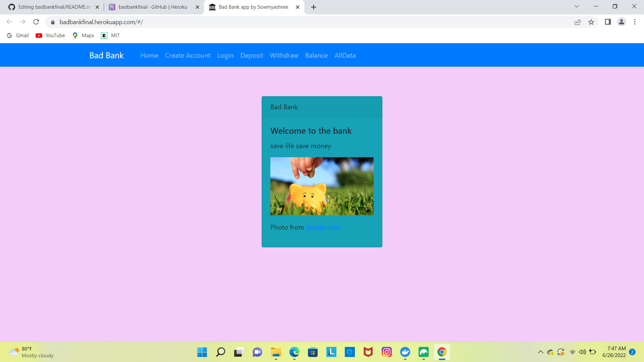
Task: Open File Explorer from the taskbar
Action: pyautogui.click(x=276, y=352)
